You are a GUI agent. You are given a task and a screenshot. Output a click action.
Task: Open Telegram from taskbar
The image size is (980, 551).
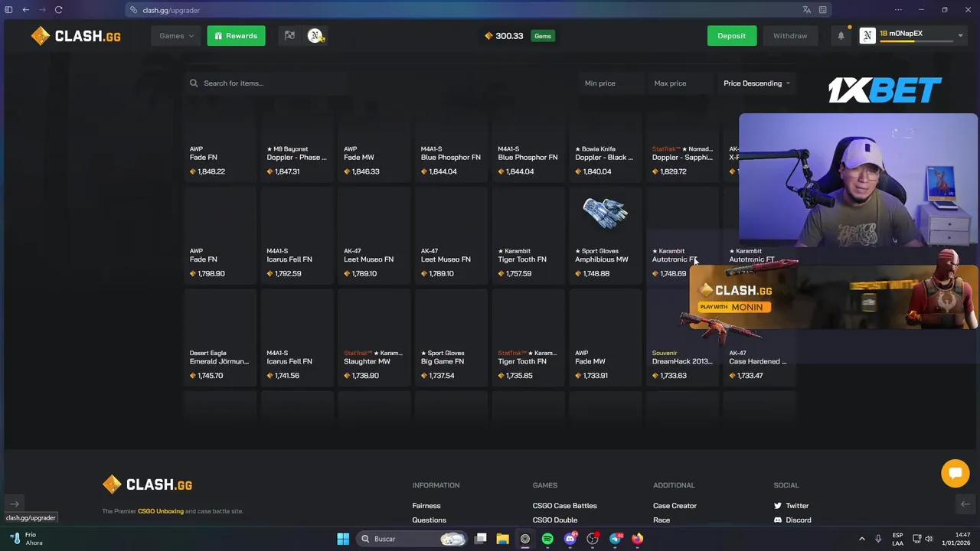[615, 539]
